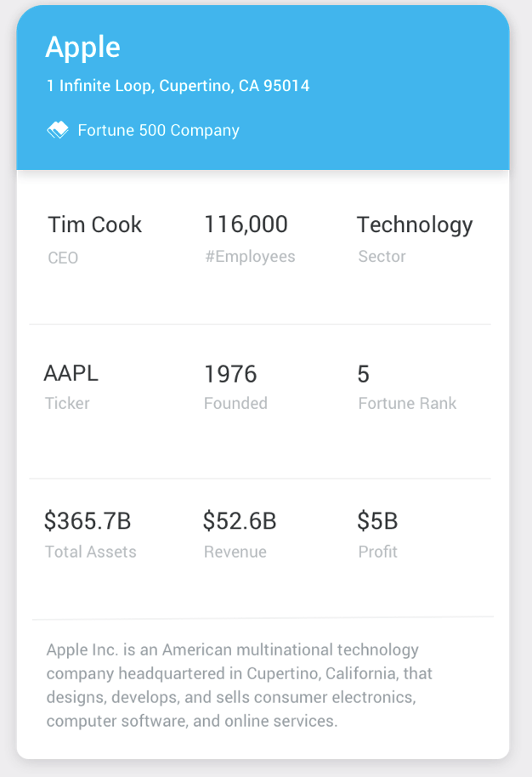Click the Apple company title
This screenshot has height=777, width=532.
pos(82,48)
